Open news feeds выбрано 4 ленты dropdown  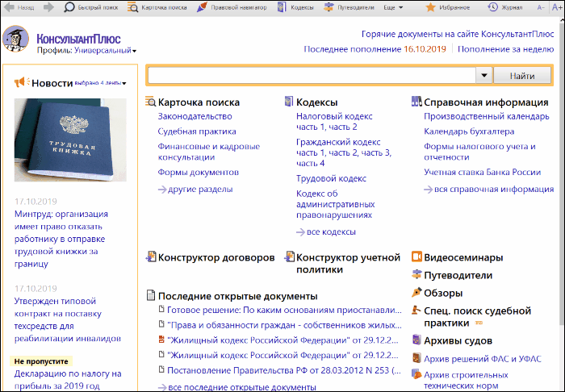click(x=100, y=83)
